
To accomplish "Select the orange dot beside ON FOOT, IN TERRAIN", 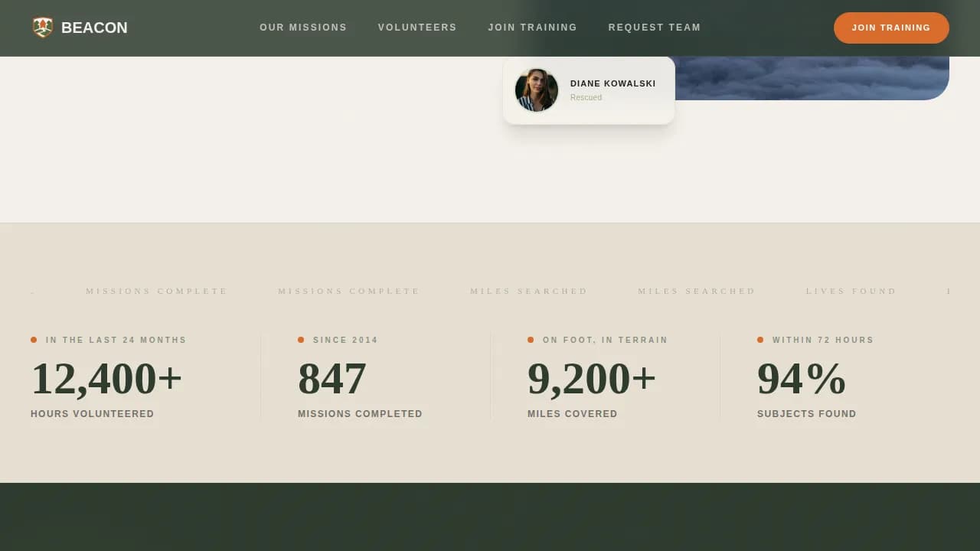I will 531,340.
